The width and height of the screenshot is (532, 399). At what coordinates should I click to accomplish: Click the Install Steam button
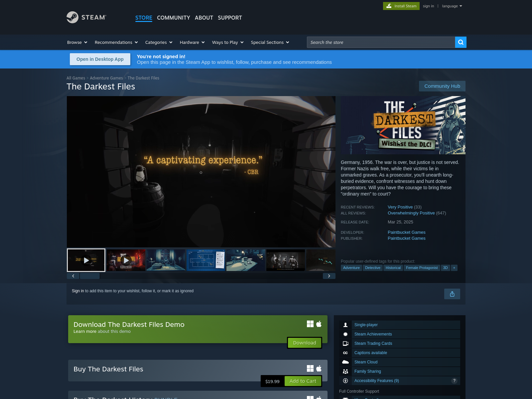(x=401, y=6)
